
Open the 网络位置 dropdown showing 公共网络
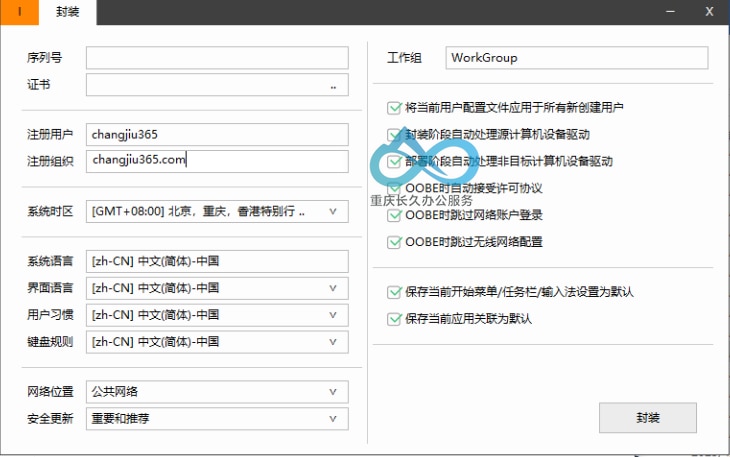click(217, 392)
